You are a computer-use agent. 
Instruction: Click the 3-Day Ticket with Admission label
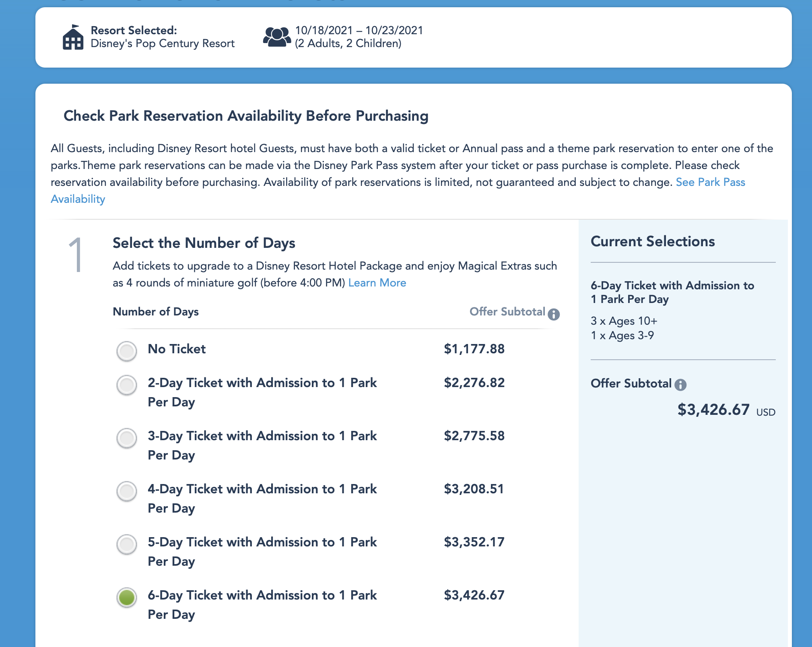pyautogui.click(x=262, y=445)
